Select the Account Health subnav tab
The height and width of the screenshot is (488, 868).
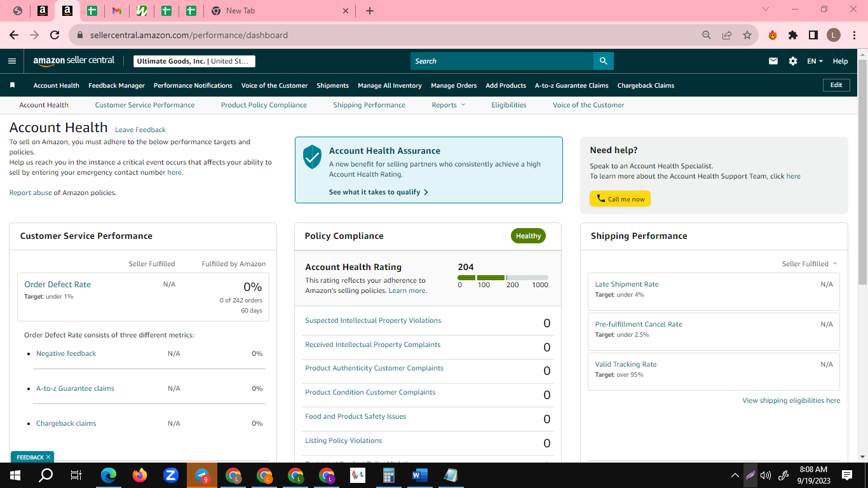44,105
